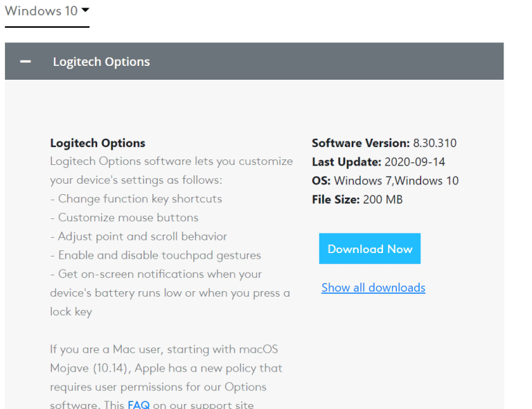532x409 pixels.
Task: Select the bold Logitech Options heading
Action: (98, 143)
